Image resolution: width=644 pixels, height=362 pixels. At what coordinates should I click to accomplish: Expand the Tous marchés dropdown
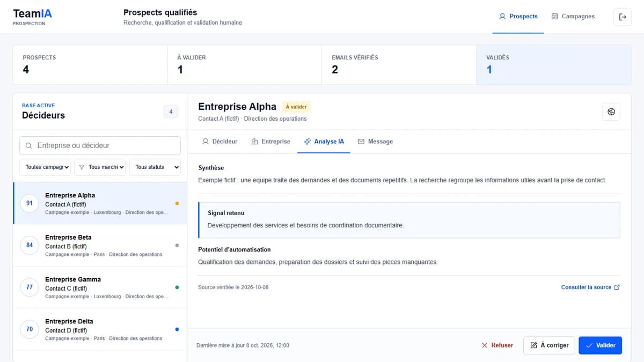coord(100,167)
